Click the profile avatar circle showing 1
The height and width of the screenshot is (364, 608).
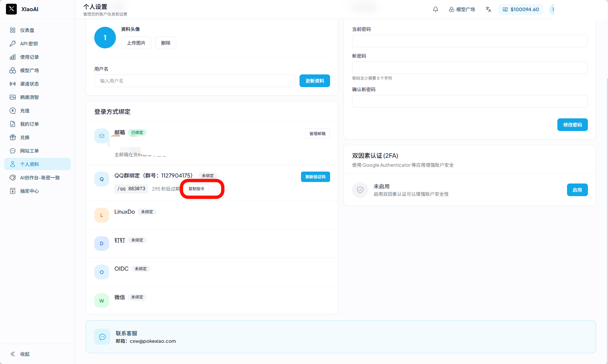(105, 38)
